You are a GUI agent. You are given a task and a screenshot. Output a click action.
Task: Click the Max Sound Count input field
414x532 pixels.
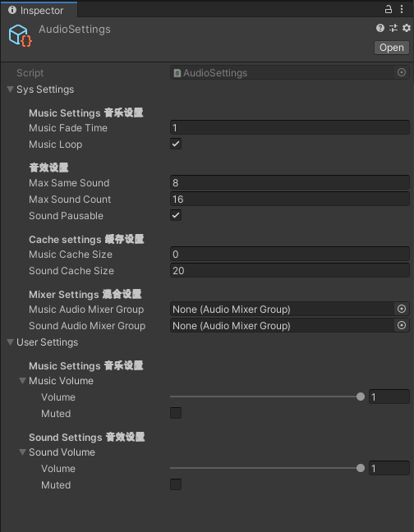click(290, 199)
